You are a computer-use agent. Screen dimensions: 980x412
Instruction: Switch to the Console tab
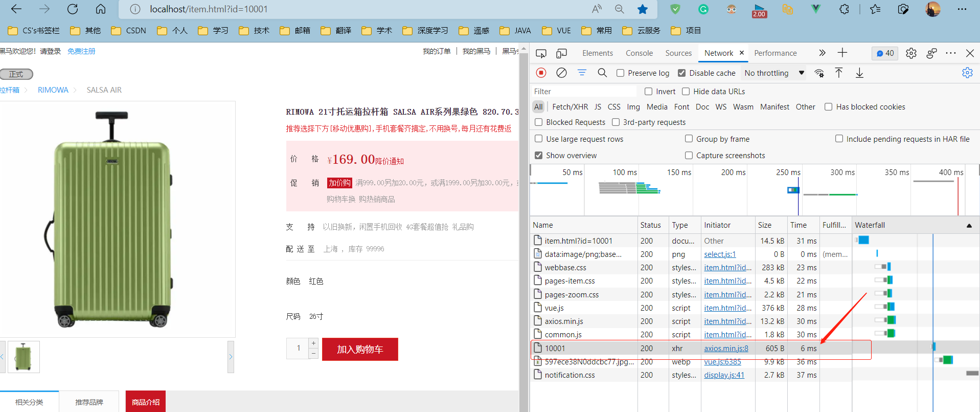tap(639, 53)
